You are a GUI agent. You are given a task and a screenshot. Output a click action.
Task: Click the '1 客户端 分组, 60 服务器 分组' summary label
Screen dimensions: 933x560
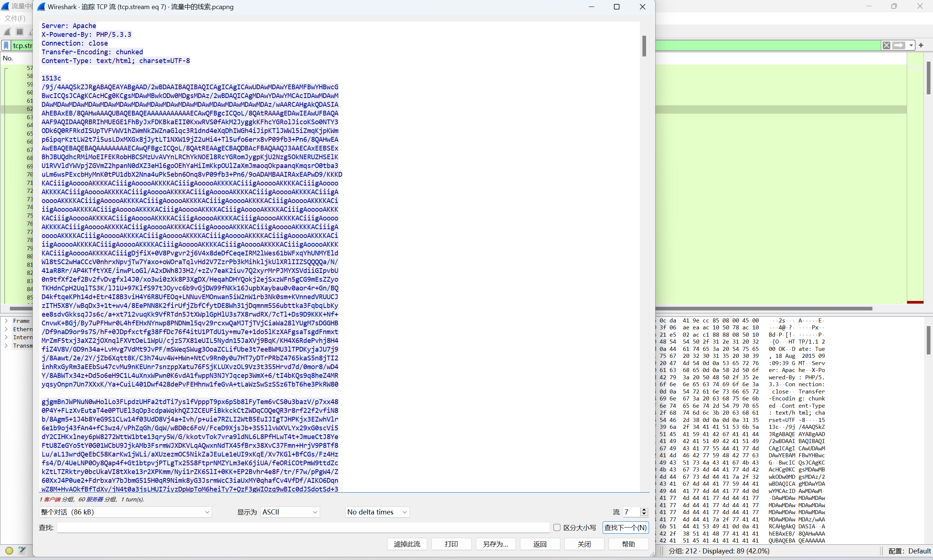tap(92, 499)
